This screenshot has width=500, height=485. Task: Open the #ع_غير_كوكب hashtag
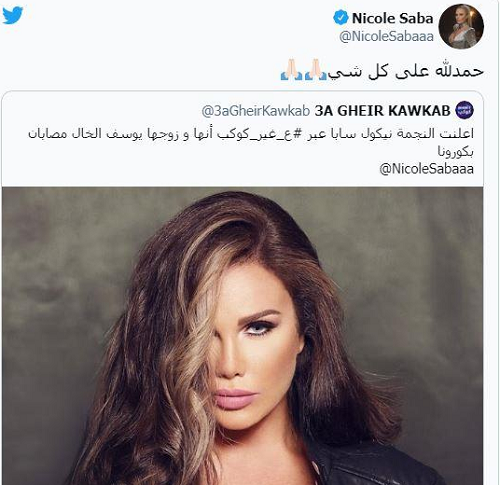(255, 134)
